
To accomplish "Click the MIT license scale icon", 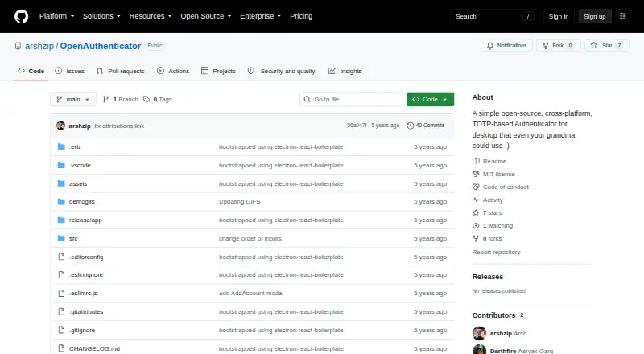I will click(x=476, y=174).
